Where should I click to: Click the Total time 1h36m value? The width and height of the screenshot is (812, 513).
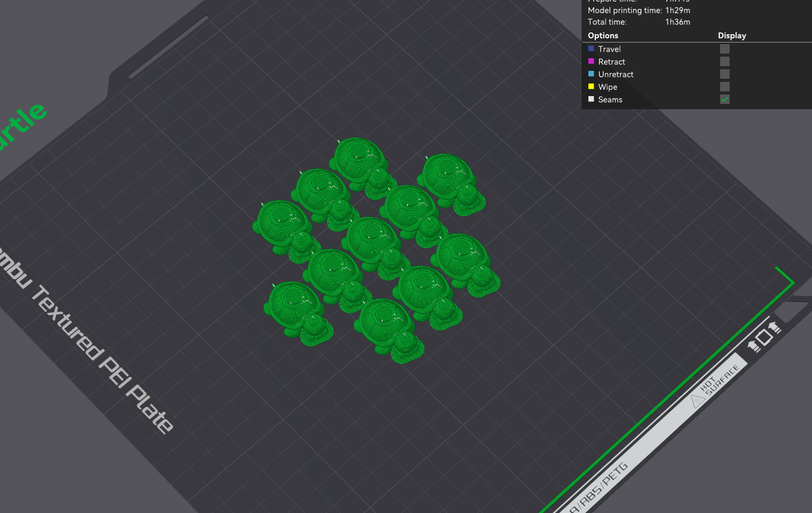coord(678,22)
